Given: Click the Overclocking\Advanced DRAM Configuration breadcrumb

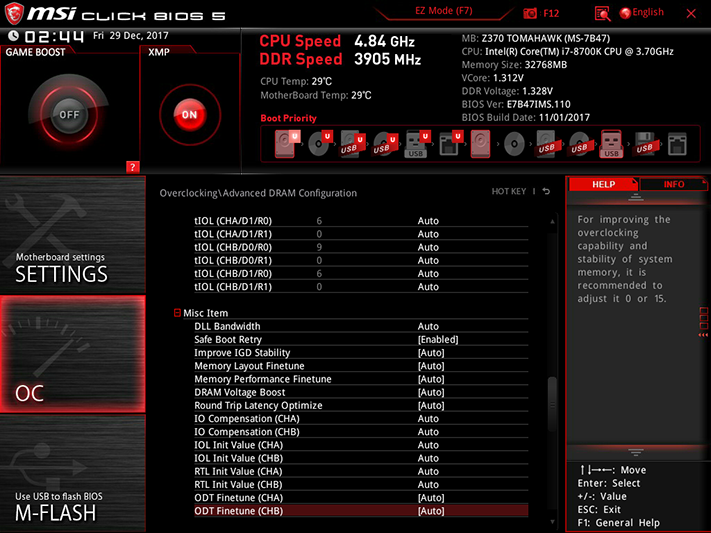Looking at the screenshot, I should tap(258, 193).
